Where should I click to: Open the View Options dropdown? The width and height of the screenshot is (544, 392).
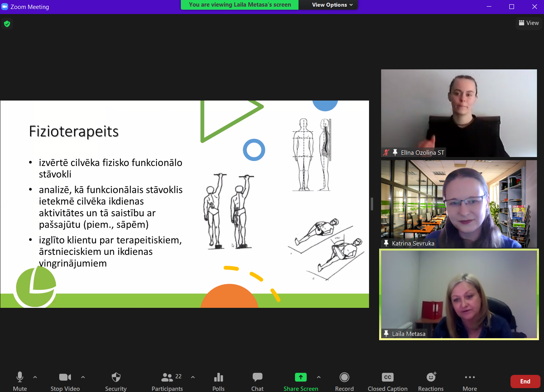click(332, 5)
